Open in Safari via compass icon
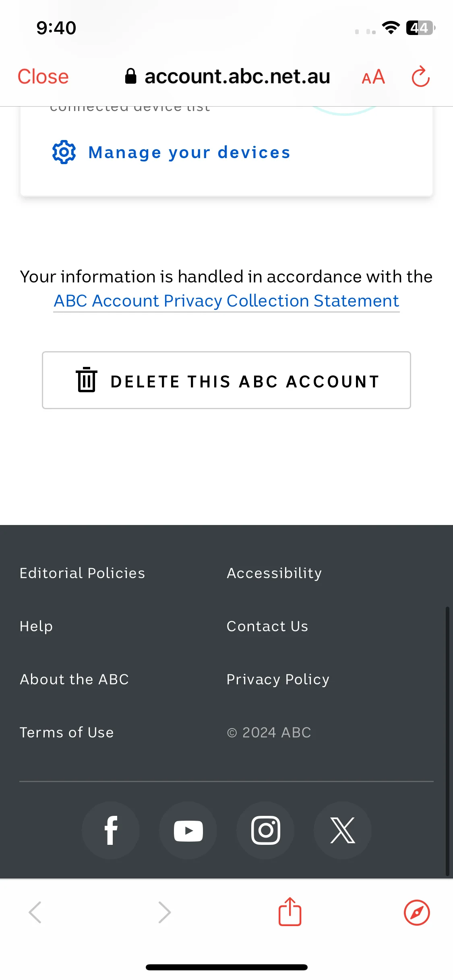Viewport: 453px width, 980px height. point(417,912)
